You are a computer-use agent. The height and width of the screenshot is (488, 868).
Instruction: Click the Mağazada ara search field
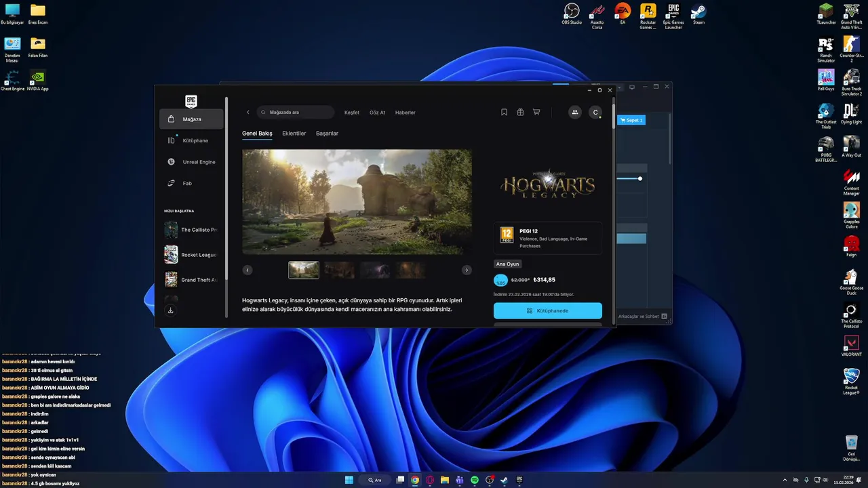(296, 113)
